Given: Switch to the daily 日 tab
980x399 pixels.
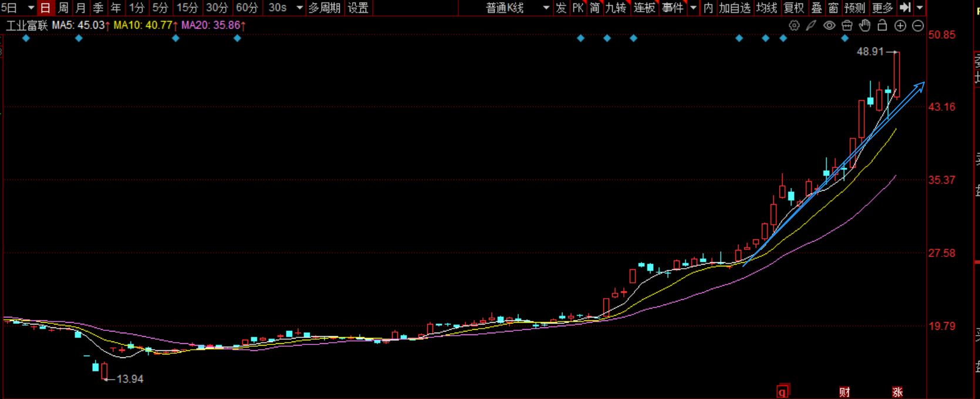Looking at the screenshot, I should tap(45, 8).
